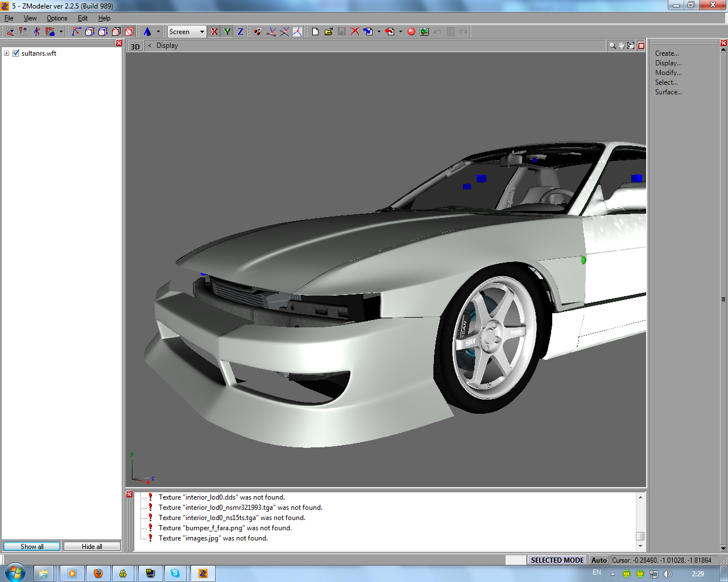728x582 pixels.
Task: Click the Hide all button
Action: [92, 546]
